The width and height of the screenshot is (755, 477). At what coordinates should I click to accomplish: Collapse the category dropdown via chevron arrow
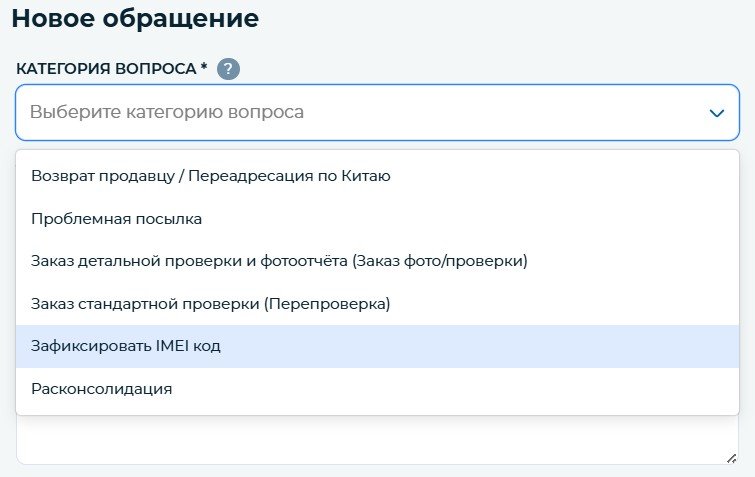click(x=717, y=114)
